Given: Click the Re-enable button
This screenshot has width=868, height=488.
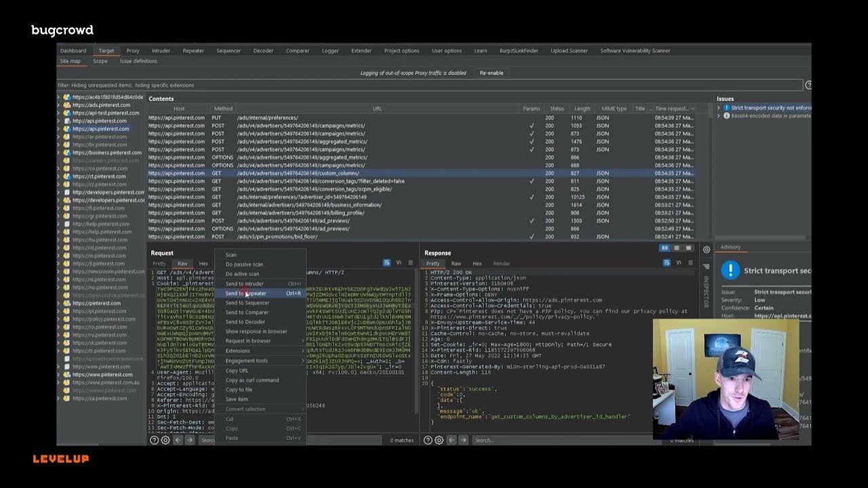Looking at the screenshot, I should (x=492, y=73).
